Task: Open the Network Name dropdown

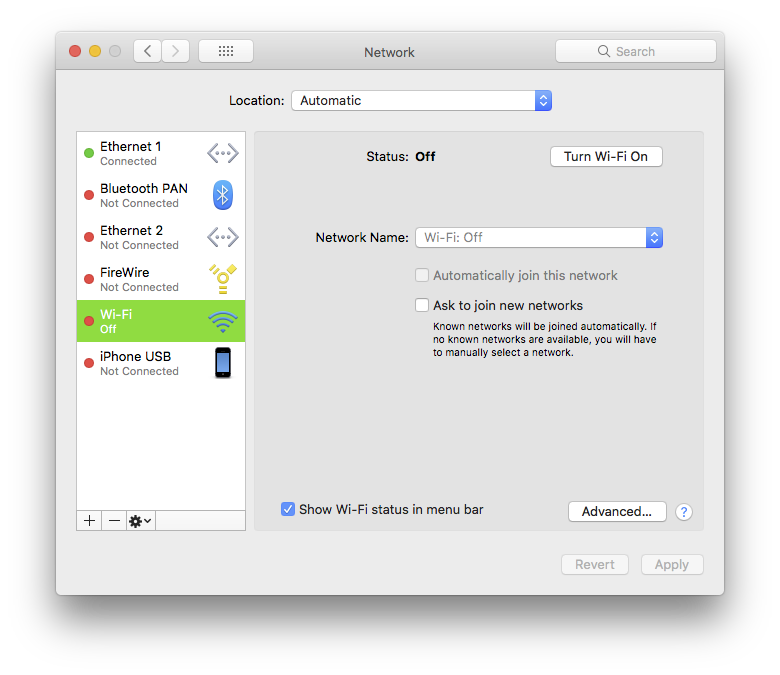Action: click(539, 238)
